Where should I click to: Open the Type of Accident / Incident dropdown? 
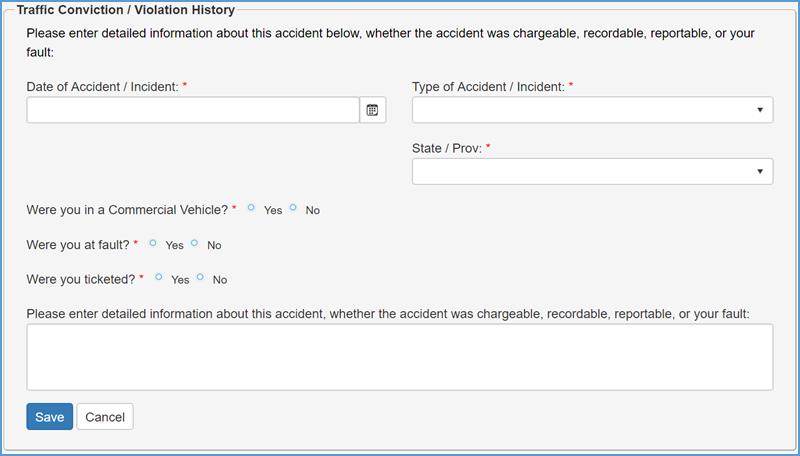592,110
